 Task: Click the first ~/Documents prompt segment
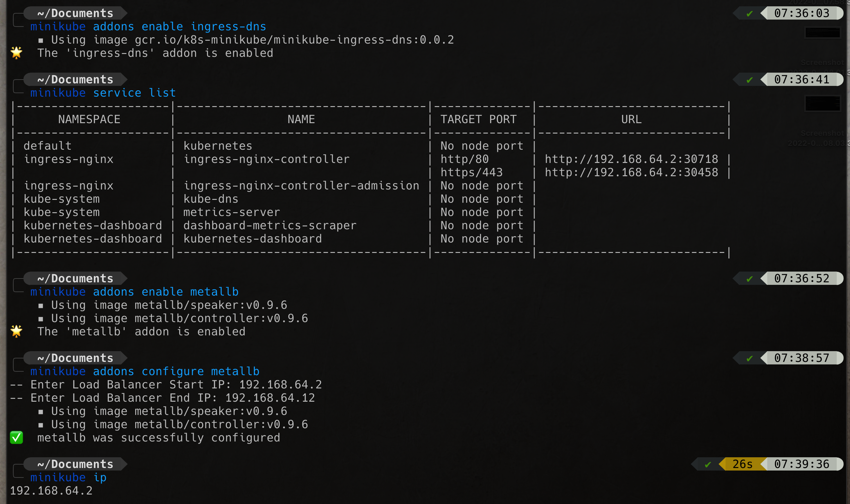[x=76, y=13]
